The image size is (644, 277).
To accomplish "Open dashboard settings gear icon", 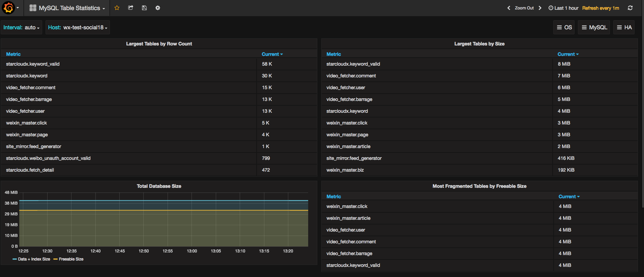I will (x=158, y=8).
